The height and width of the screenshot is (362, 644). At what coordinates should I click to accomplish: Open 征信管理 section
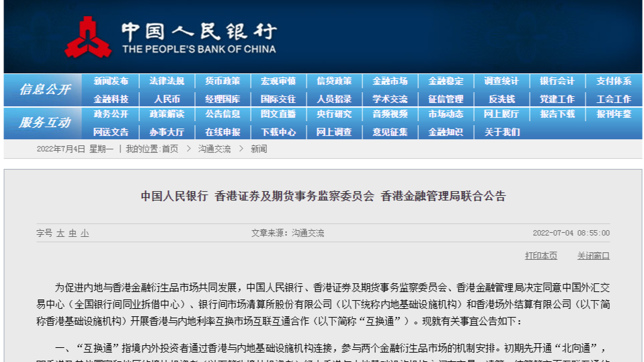pyautogui.click(x=446, y=99)
